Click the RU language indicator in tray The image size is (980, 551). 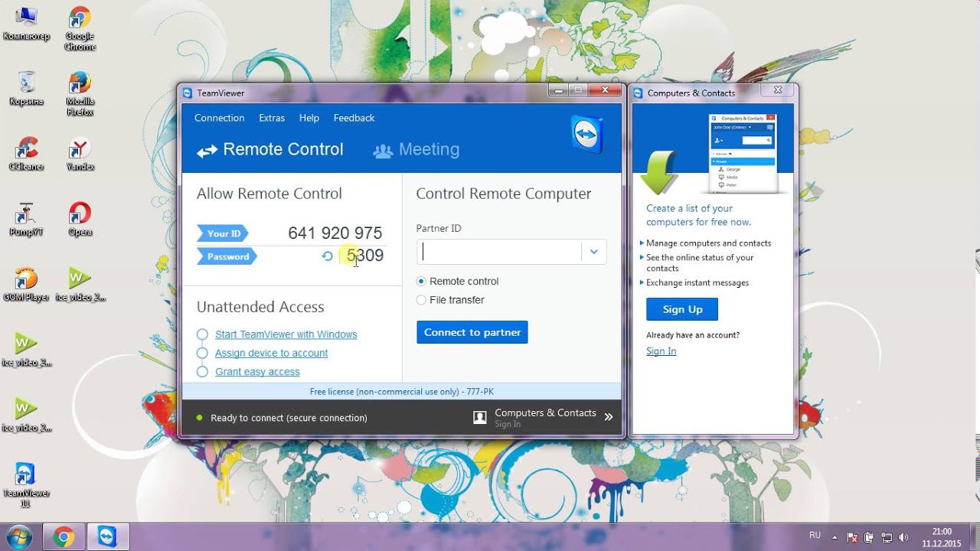tap(815, 535)
